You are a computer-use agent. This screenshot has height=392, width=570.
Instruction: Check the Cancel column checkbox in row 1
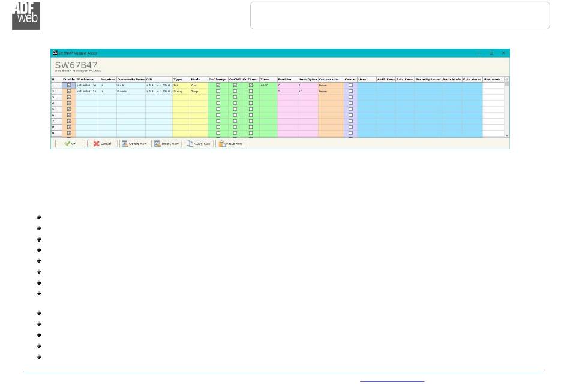[x=351, y=85]
